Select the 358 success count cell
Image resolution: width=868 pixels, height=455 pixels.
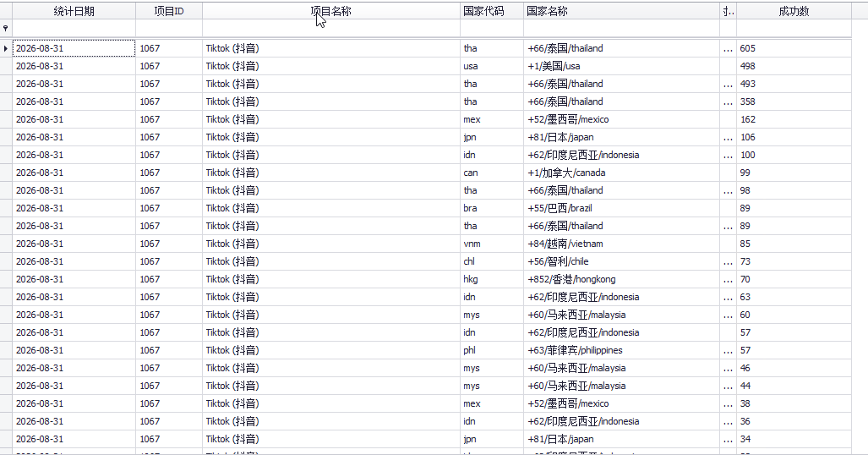[794, 101]
